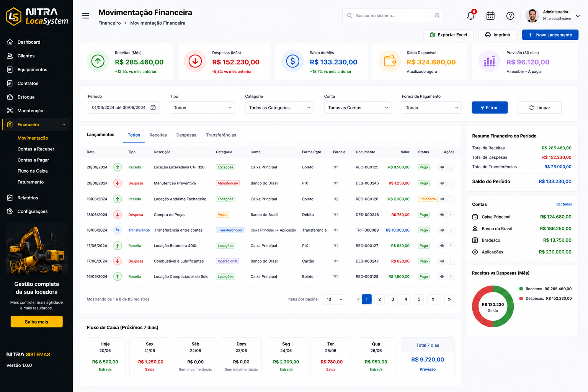Viewport: 588px width, 392px height.
Task: View details eye icon for REC-000125
Action: click(x=442, y=167)
